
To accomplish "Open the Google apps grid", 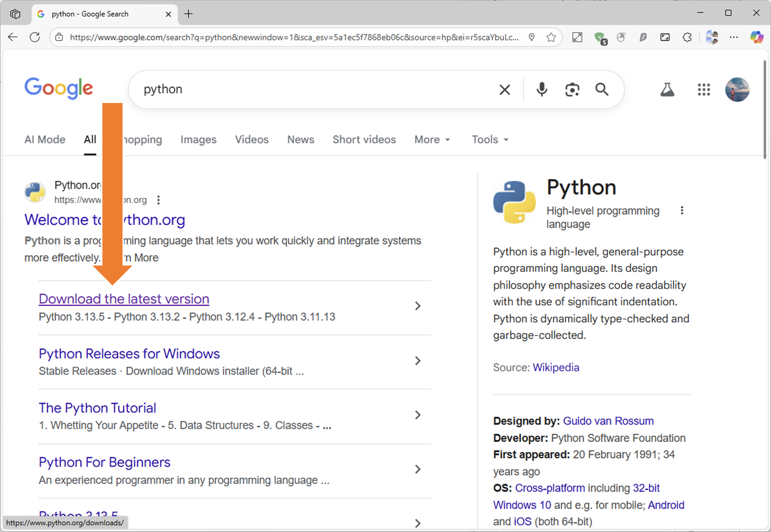I will (704, 89).
